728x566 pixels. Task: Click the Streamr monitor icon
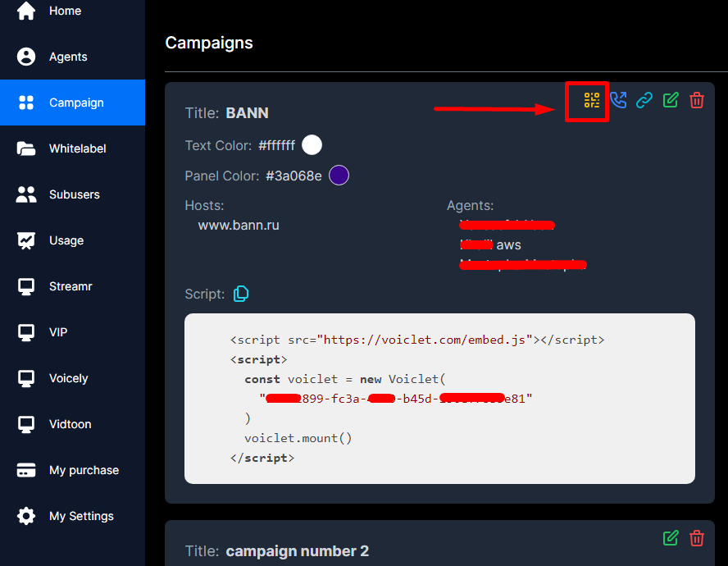pos(26,287)
